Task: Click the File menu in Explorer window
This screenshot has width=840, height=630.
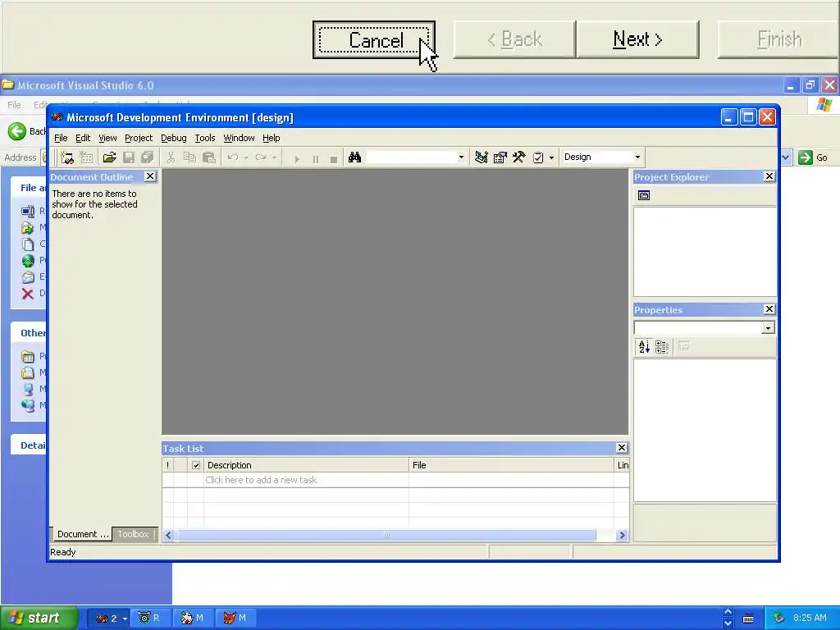Action: tap(15, 105)
